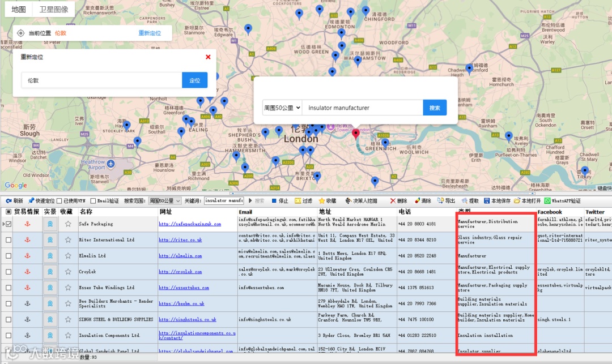Viewport: 612px width, 364px height.
Task: Open street view for Essex Tube Windings Ltd
Action: [50, 288]
